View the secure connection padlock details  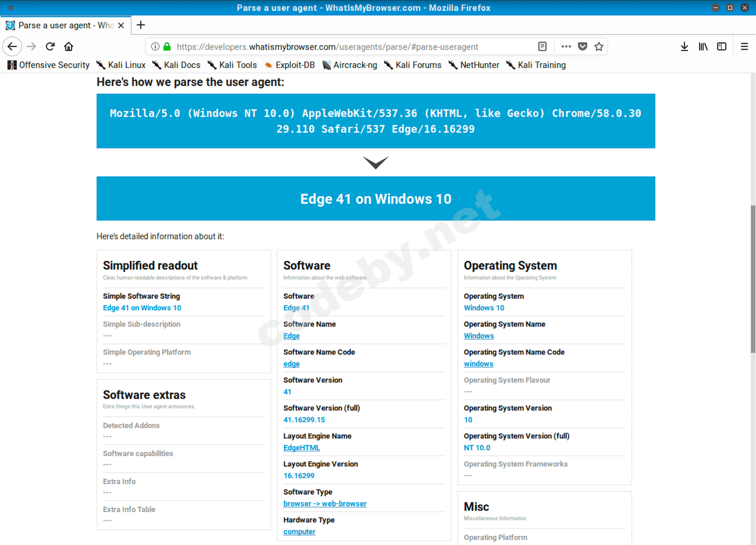167,46
